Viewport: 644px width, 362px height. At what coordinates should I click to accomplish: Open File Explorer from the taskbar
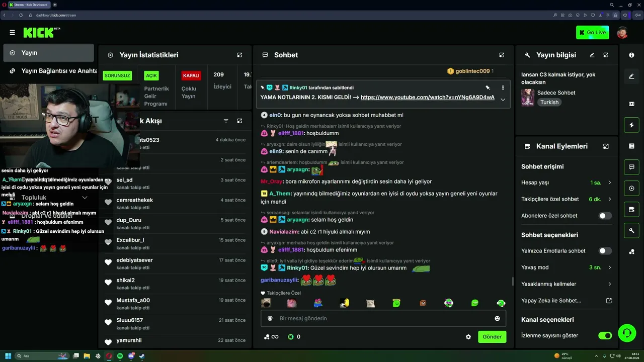[x=87, y=356]
